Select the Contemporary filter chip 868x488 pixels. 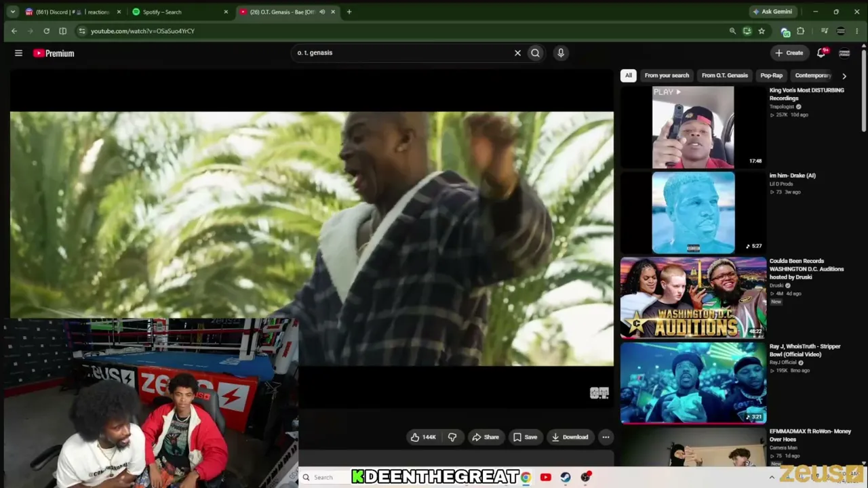(x=812, y=76)
